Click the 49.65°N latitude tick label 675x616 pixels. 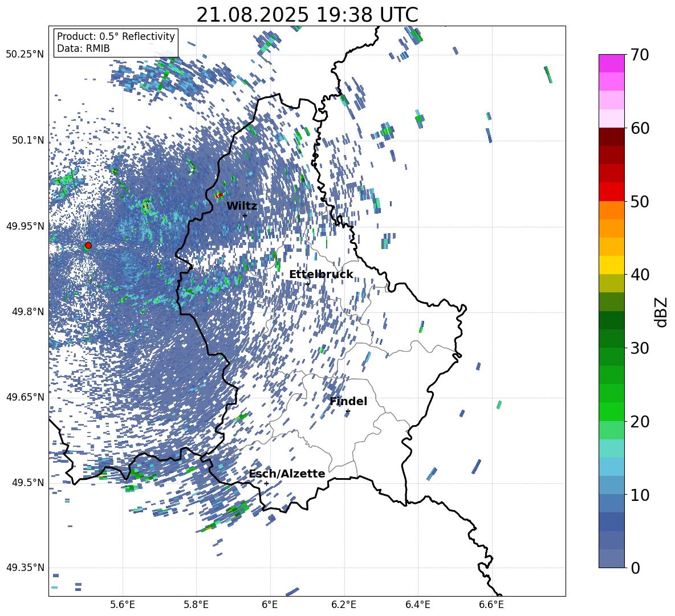tap(25, 397)
